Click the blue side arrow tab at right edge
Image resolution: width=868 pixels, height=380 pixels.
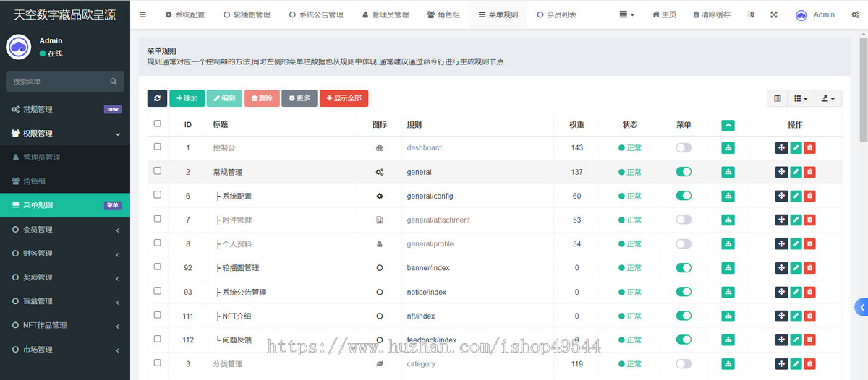(861, 306)
